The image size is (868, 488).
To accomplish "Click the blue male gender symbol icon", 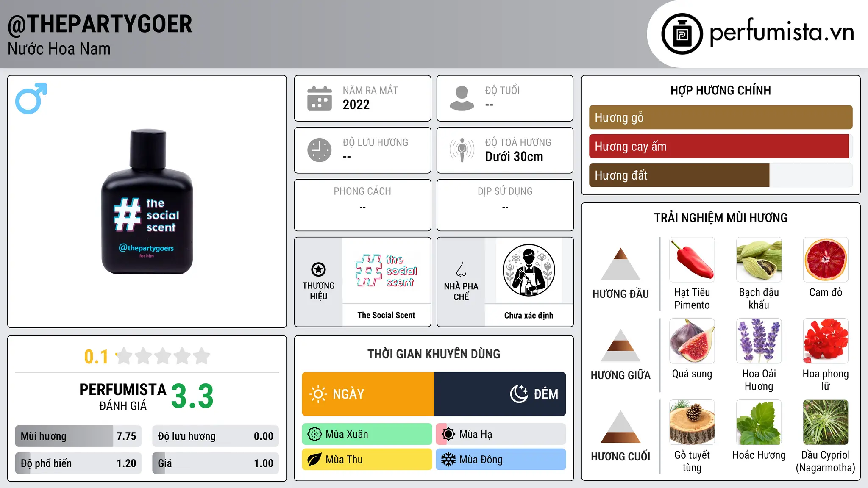I will (31, 98).
